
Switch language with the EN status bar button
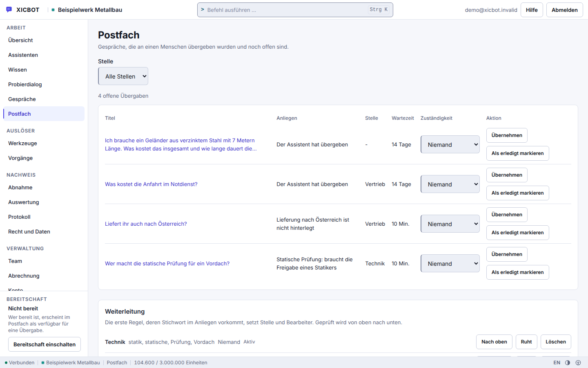(557, 363)
